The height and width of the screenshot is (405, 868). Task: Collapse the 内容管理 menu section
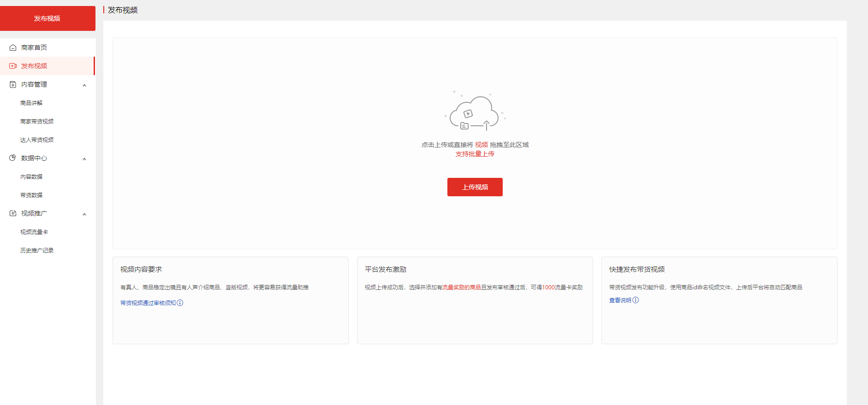(x=84, y=85)
